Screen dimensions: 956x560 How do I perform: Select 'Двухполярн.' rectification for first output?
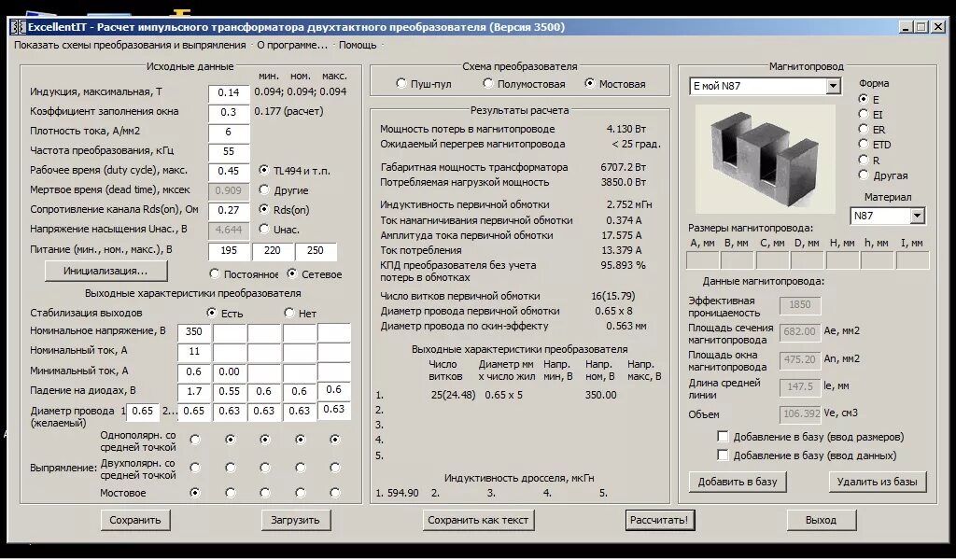tap(194, 468)
